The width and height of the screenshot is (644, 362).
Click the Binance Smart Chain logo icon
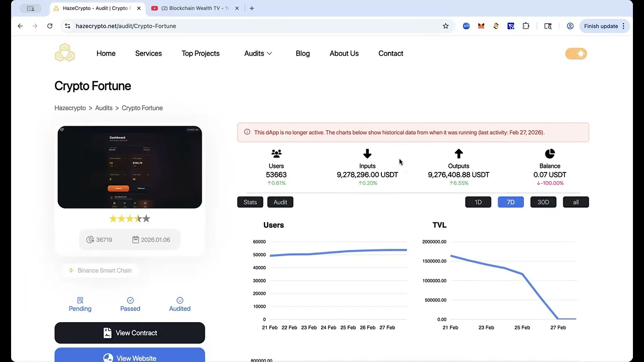[x=71, y=270]
